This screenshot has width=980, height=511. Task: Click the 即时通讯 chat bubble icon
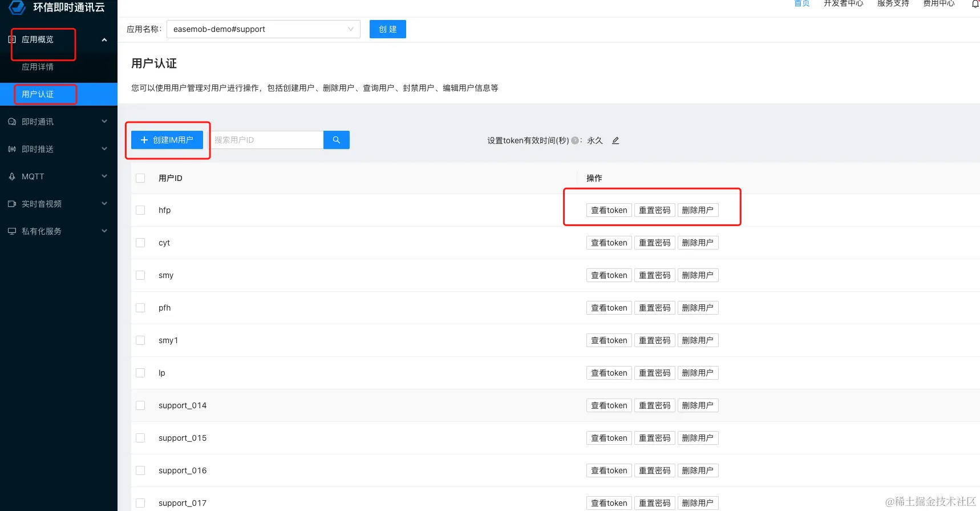tap(12, 122)
